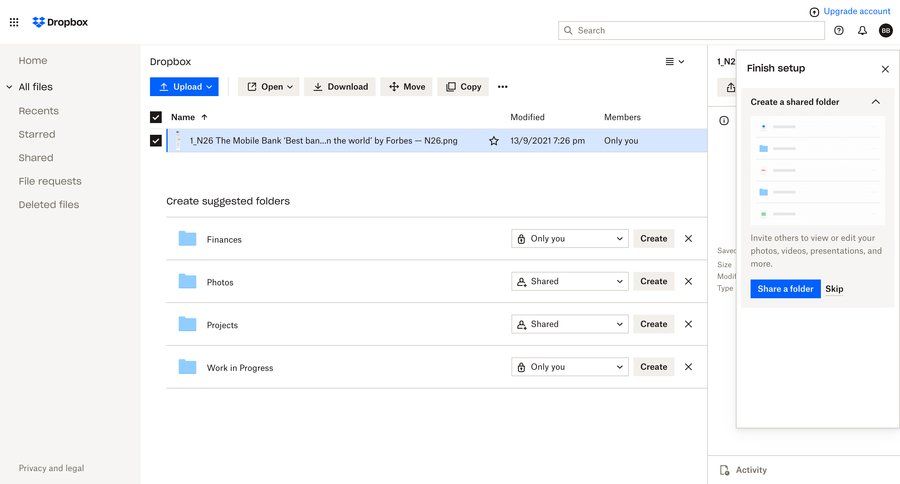The width and height of the screenshot is (900, 484).
Task: Click the Work in Progress folder icon
Action: point(187,366)
